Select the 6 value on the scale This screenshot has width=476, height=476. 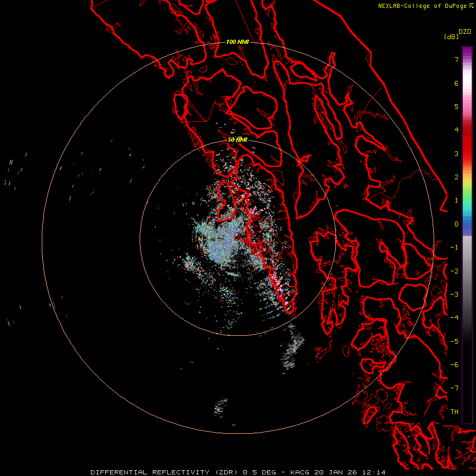[x=456, y=83]
